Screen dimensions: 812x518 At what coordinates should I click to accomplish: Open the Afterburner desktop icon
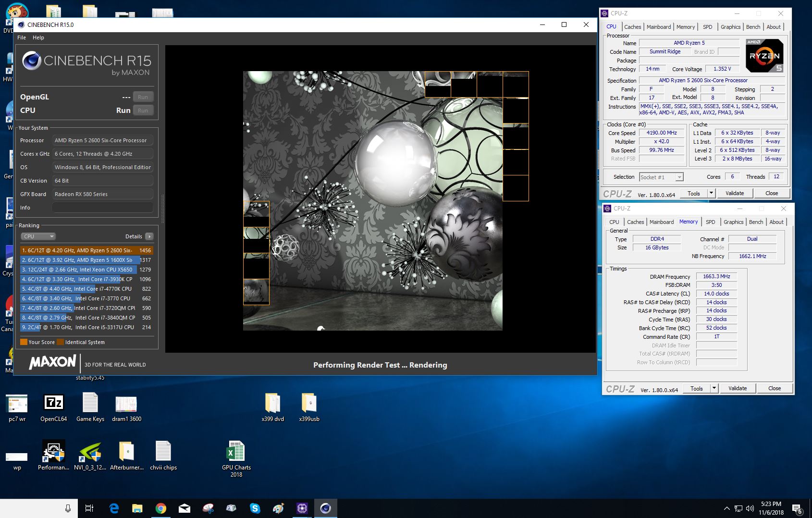point(127,456)
